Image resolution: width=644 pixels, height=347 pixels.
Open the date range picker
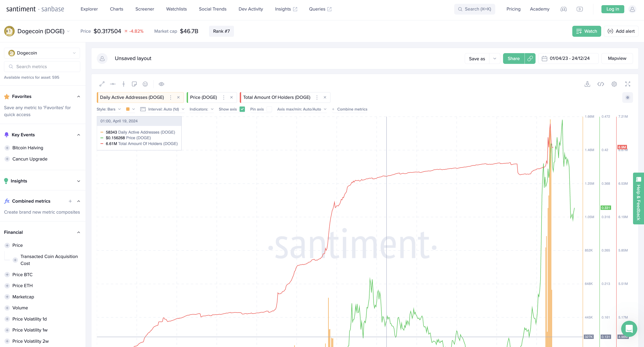568,59
